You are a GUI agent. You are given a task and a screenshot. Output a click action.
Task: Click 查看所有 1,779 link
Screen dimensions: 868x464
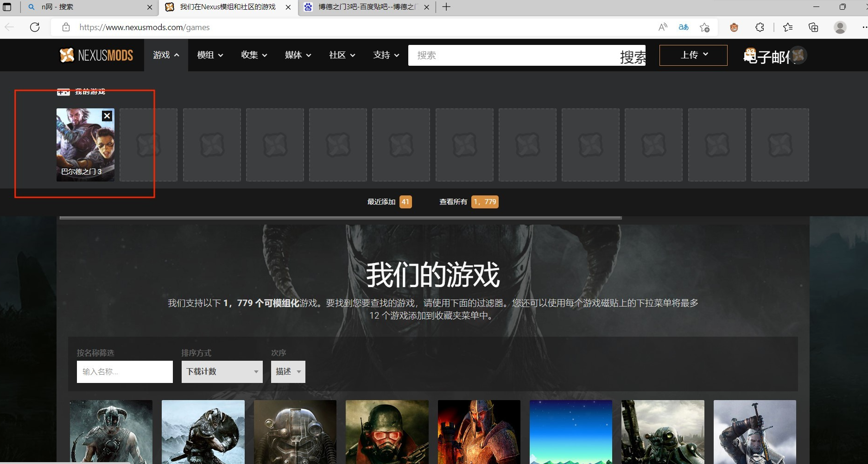coord(469,202)
